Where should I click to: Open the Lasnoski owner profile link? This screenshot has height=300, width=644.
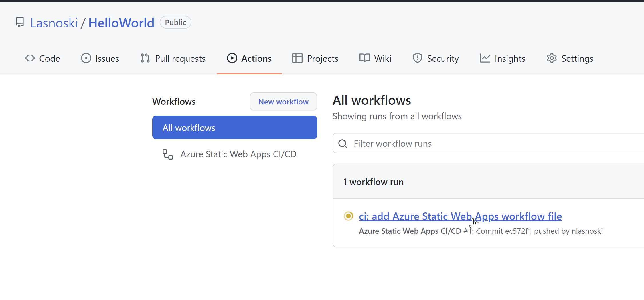coord(54,23)
